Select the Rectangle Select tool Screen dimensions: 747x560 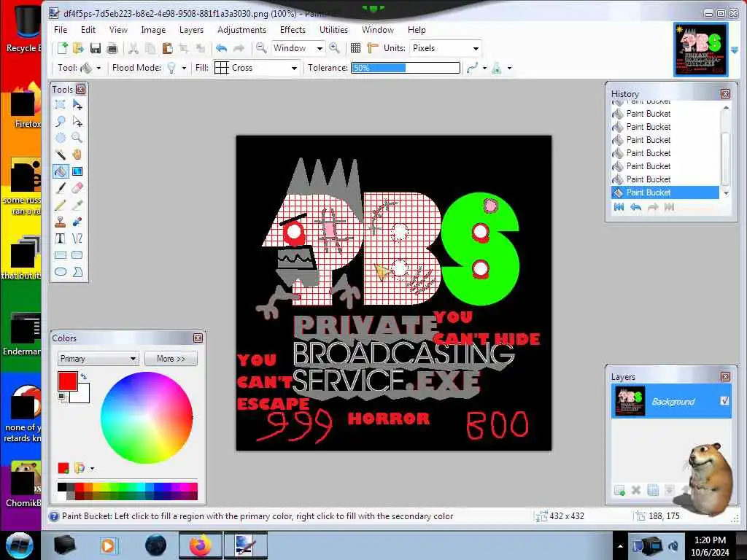(x=61, y=105)
